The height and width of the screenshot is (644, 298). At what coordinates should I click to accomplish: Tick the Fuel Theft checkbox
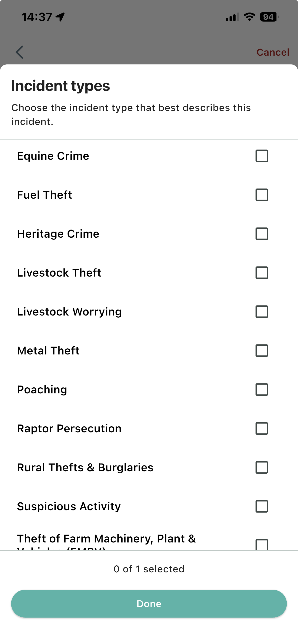click(x=262, y=195)
